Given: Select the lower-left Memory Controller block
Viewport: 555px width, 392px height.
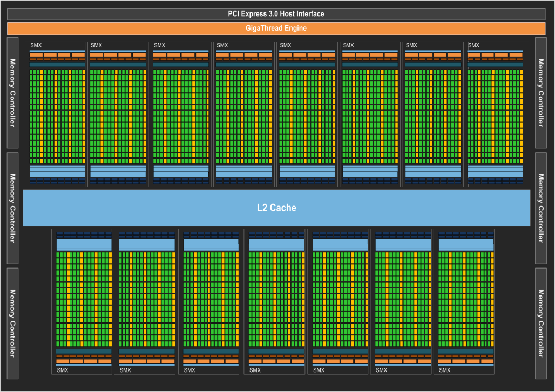Looking at the screenshot, I should coord(13,323).
